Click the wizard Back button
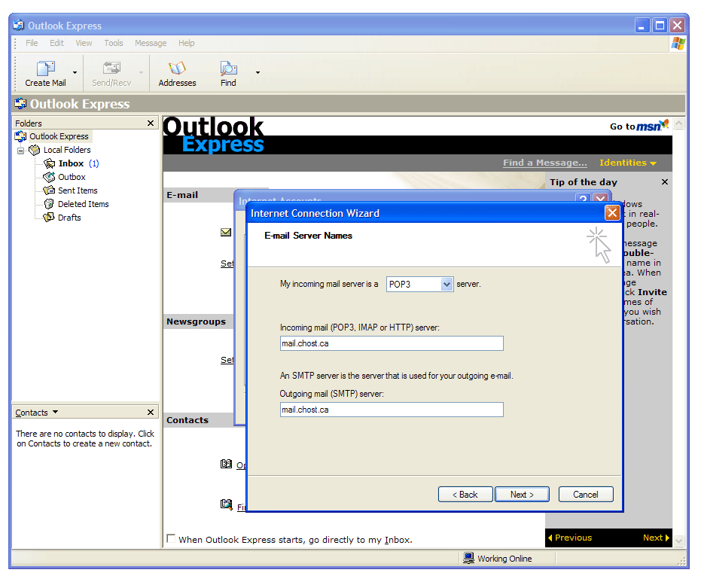 tap(465, 495)
